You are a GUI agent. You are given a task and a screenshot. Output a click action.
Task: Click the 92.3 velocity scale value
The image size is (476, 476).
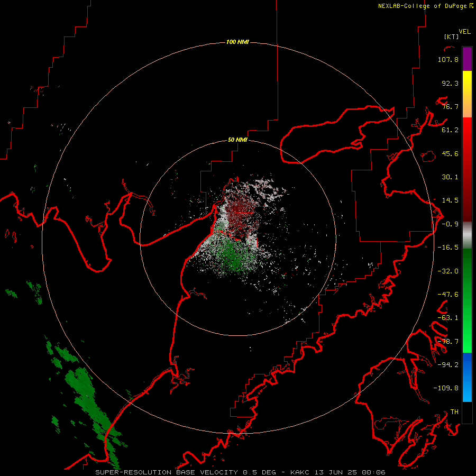tap(450, 83)
